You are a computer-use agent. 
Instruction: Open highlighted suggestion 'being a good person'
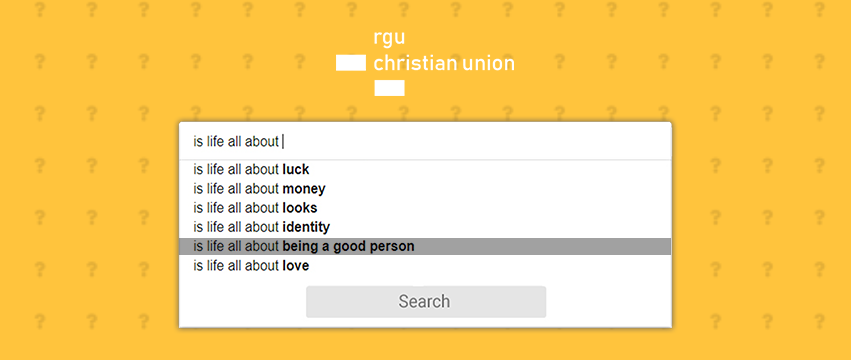coord(425,247)
